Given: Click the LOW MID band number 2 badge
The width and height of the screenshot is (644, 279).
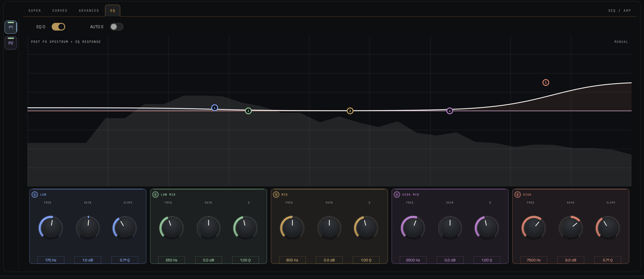Looking at the screenshot, I should [155, 194].
